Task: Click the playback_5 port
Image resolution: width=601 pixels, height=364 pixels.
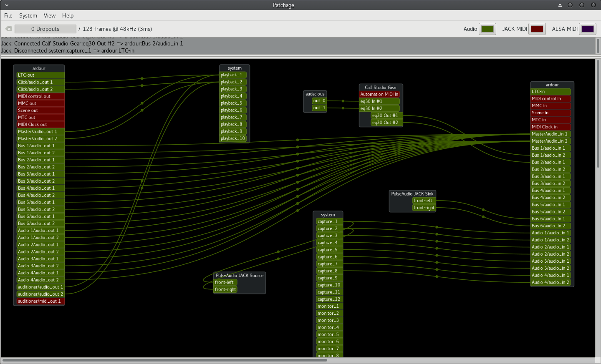Action: (233, 103)
